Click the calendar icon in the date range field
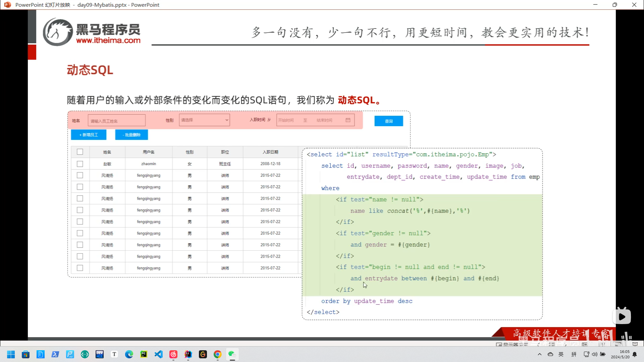 348,120
